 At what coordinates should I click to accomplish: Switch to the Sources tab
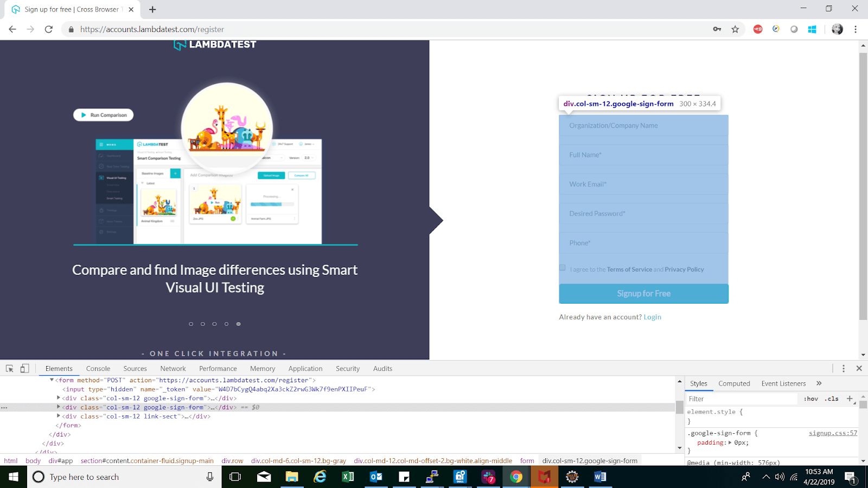point(135,369)
